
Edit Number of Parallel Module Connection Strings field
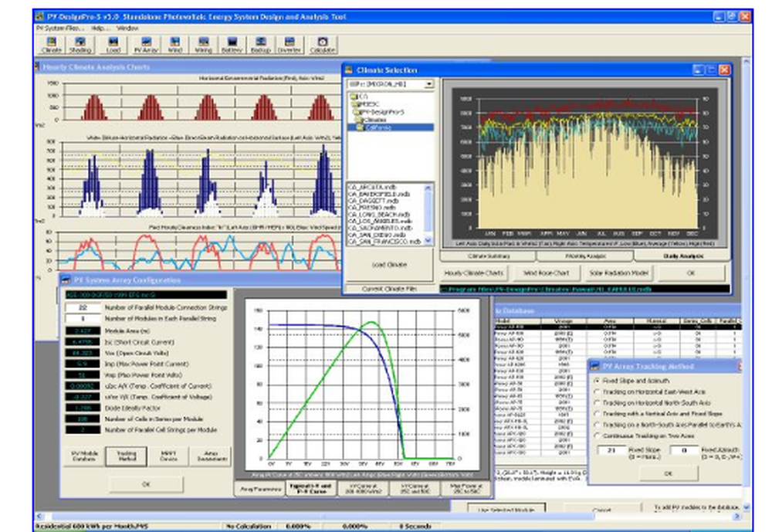click(83, 307)
